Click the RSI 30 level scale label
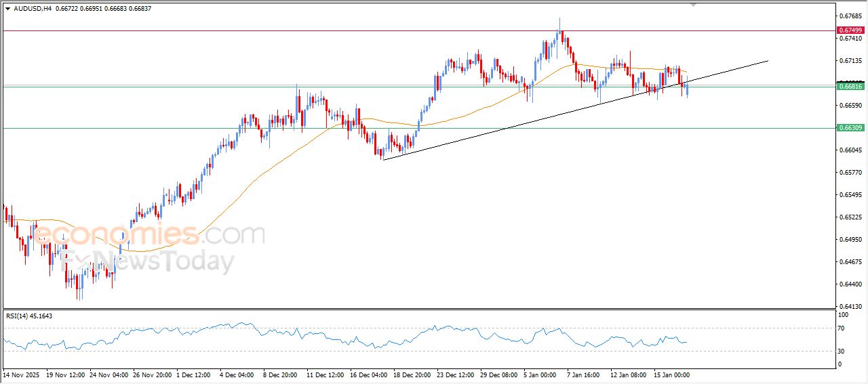 pos(842,351)
